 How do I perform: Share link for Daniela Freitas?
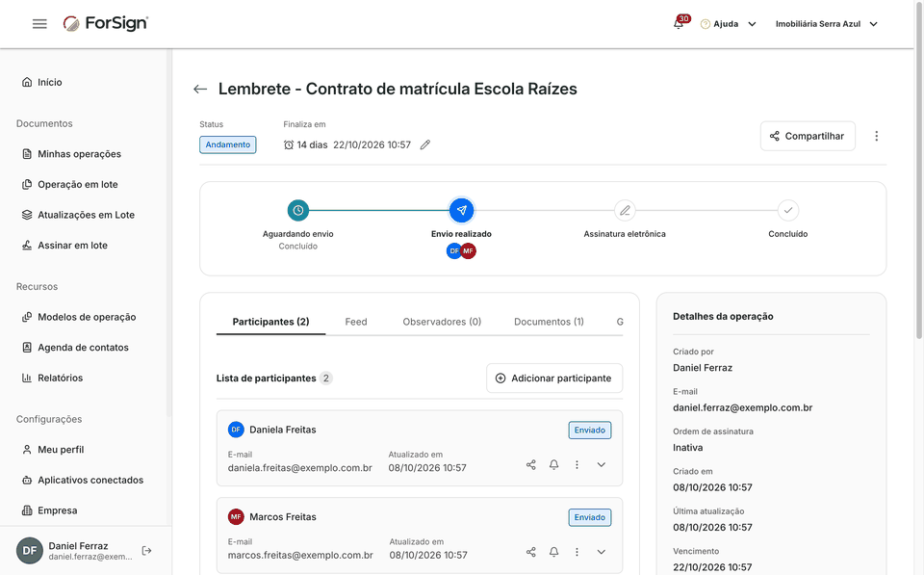coord(531,464)
